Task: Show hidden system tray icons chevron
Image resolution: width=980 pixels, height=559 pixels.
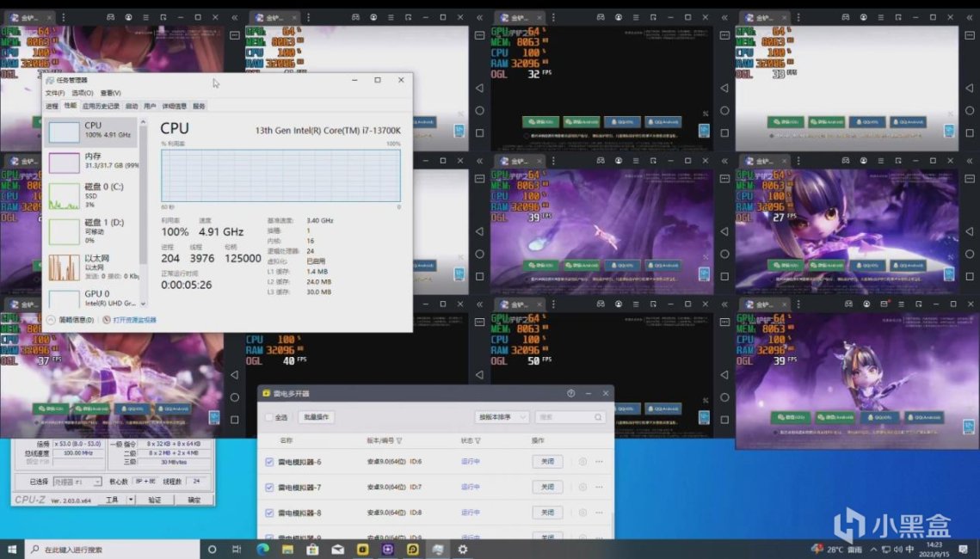Action: tap(873, 550)
